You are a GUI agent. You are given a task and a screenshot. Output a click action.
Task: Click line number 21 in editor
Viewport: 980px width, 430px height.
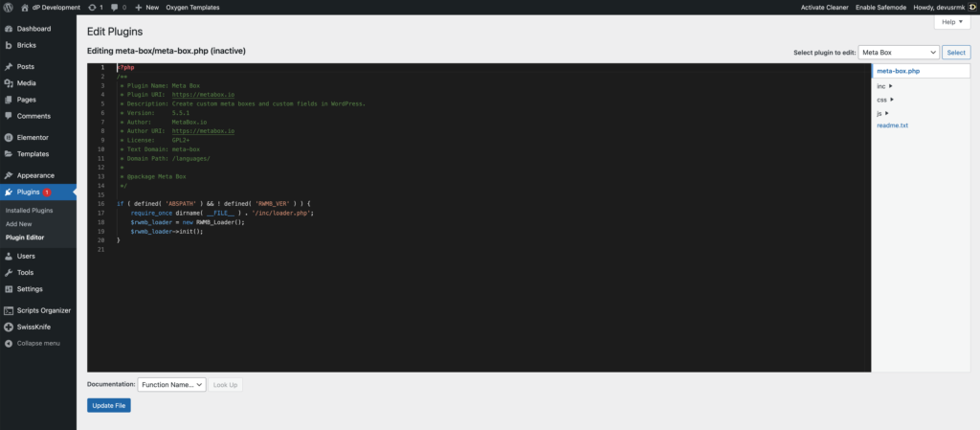click(100, 250)
